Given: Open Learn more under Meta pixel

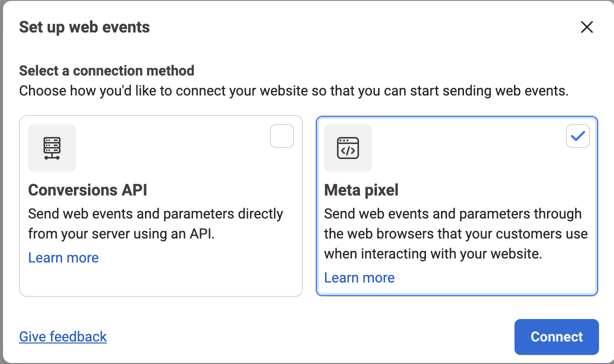Looking at the screenshot, I should click(x=359, y=278).
